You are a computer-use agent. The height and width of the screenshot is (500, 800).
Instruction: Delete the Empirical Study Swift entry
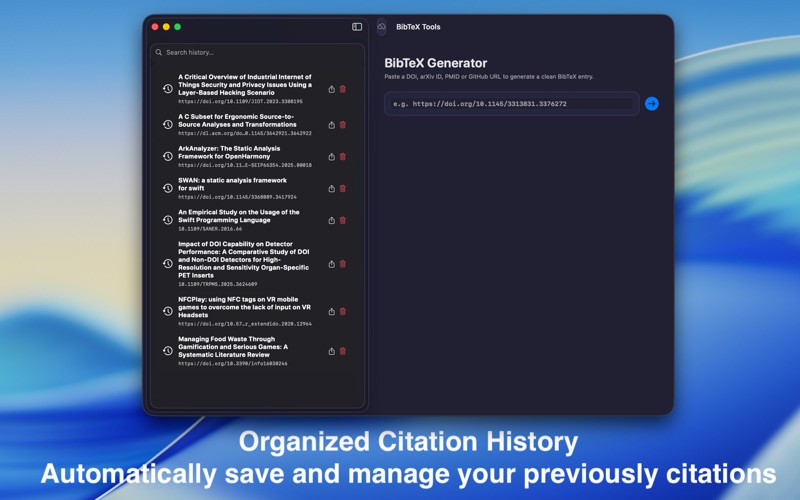pos(343,220)
